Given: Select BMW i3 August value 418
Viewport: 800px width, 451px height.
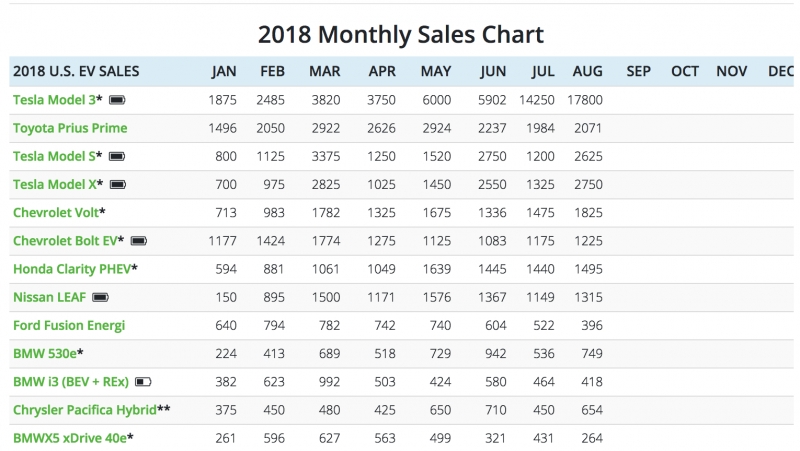Looking at the screenshot, I should [x=592, y=382].
